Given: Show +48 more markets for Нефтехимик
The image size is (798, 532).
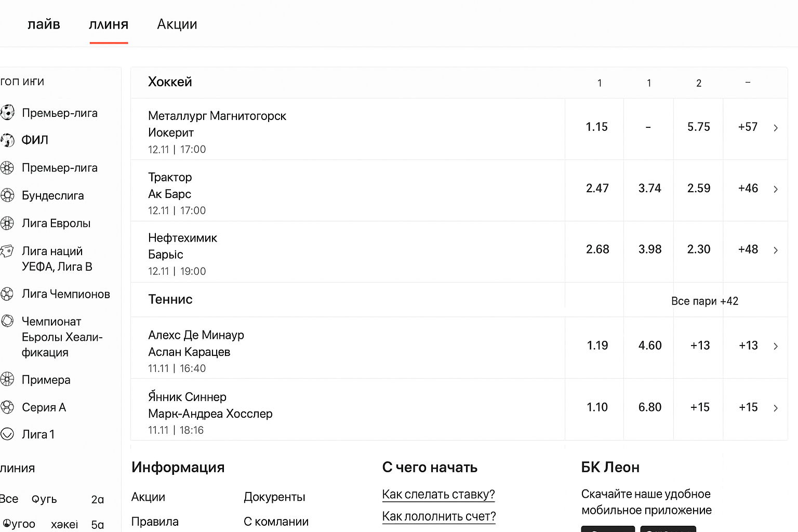Looking at the screenshot, I should point(748,250).
